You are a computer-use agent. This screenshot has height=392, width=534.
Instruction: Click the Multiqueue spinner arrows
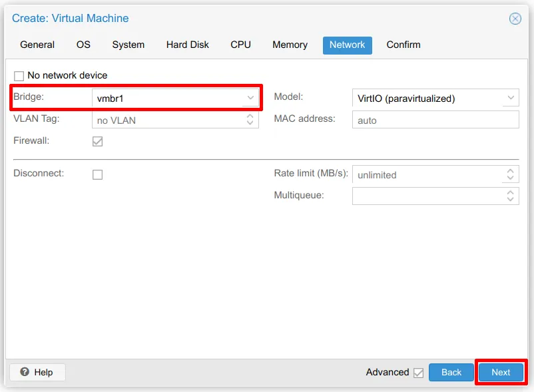click(x=510, y=196)
